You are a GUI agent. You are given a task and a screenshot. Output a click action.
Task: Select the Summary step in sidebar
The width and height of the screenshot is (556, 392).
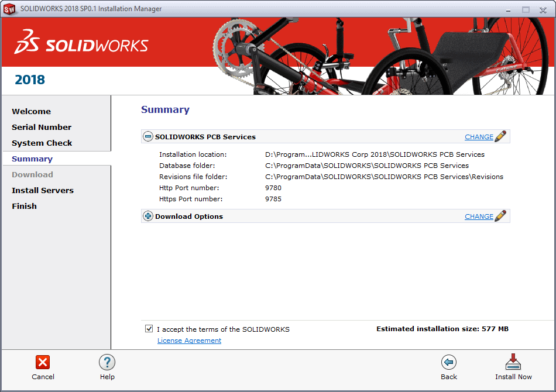click(32, 159)
